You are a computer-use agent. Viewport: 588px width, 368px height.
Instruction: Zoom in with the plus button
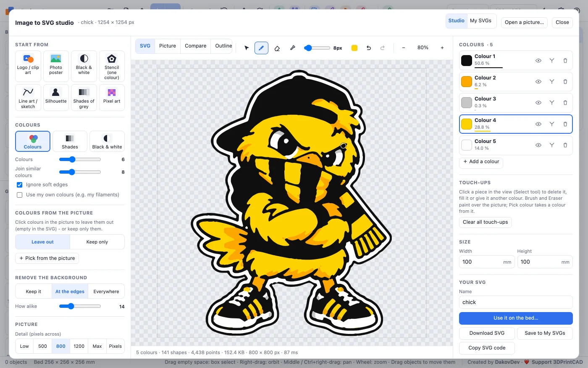(x=442, y=48)
